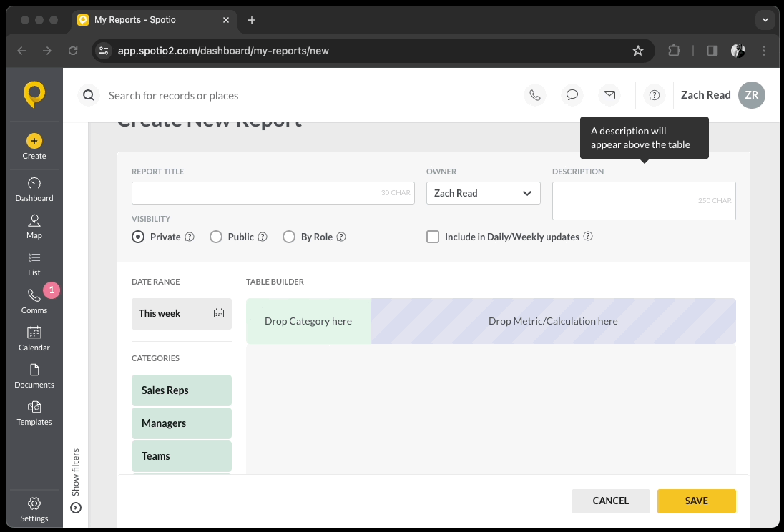Click the email envelope icon in header
This screenshot has width=784, height=532.
[609, 95]
